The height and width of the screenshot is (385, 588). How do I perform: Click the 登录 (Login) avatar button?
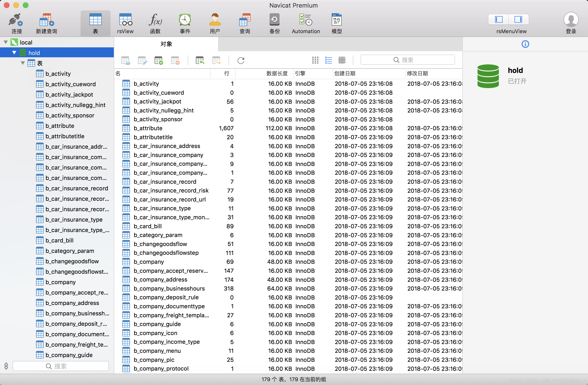[x=571, y=20]
